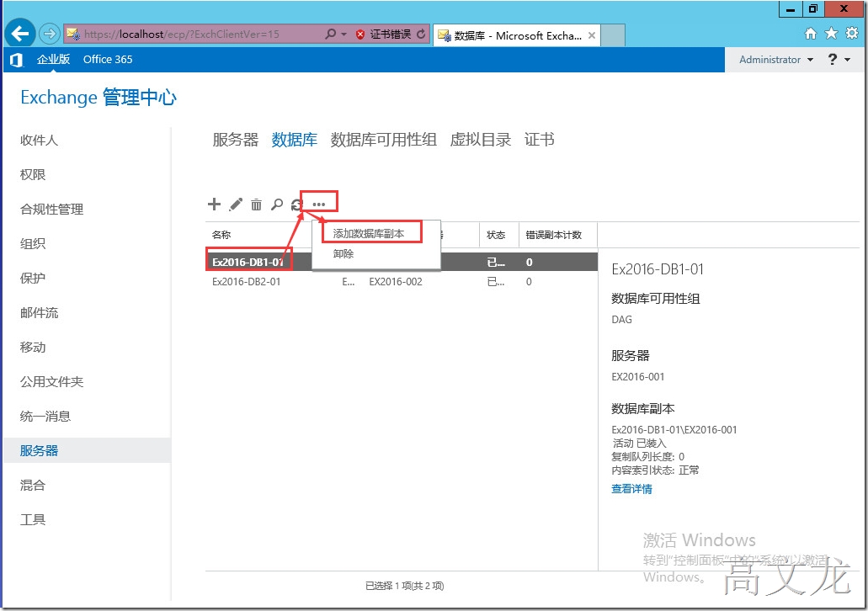Switch to the 证书 tab

(539, 140)
